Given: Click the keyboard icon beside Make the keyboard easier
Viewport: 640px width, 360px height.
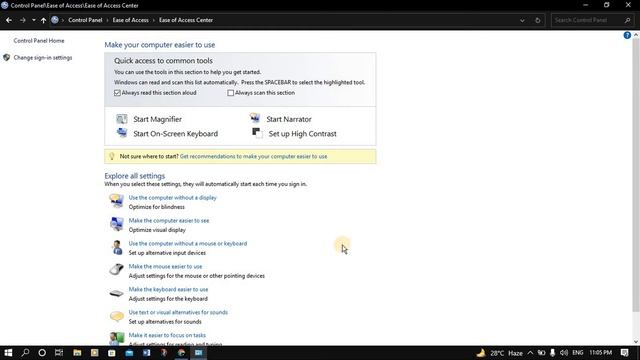Looking at the screenshot, I should point(116,293).
